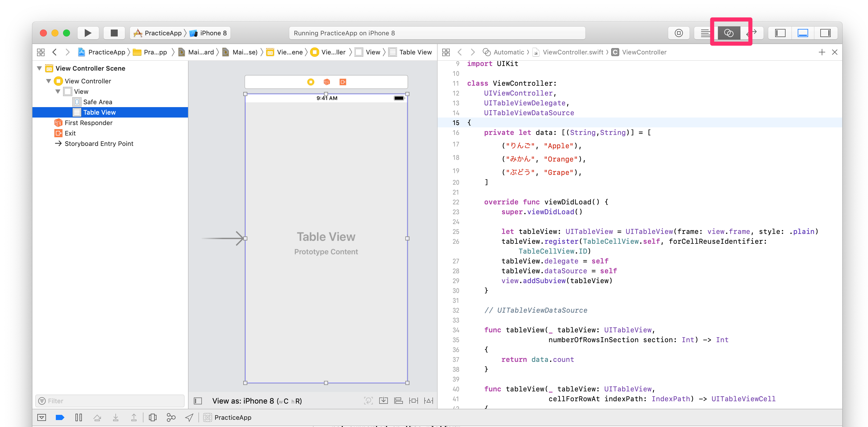This screenshot has height=427, width=868.
Task: Click the Run play button
Action: (x=88, y=33)
